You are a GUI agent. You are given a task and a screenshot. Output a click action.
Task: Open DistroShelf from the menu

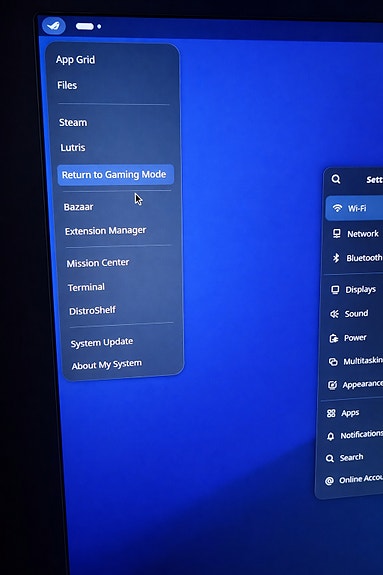(92, 311)
